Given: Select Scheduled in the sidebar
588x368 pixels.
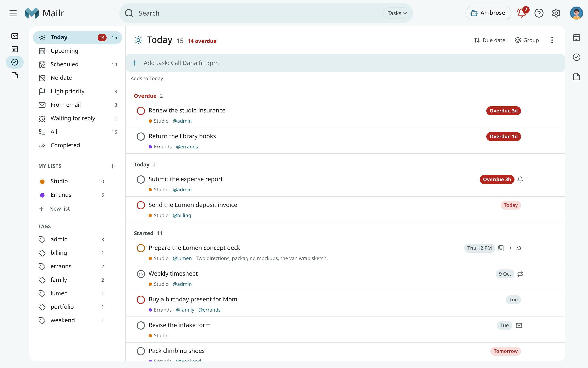Looking at the screenshot, I should [x=77, y=64].
